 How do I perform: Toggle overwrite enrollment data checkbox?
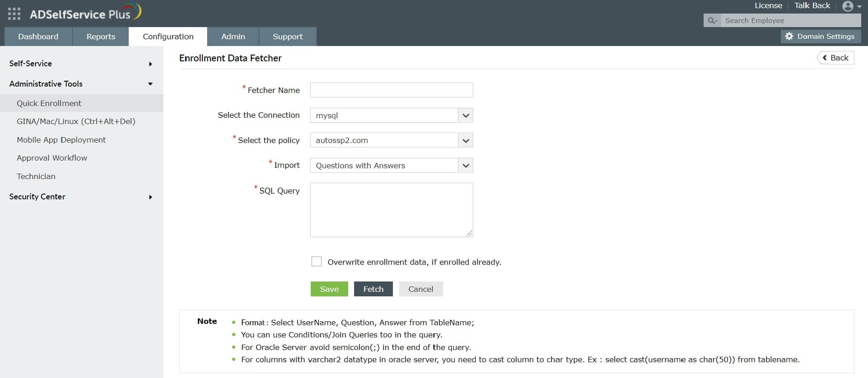[x=317, y=262]
